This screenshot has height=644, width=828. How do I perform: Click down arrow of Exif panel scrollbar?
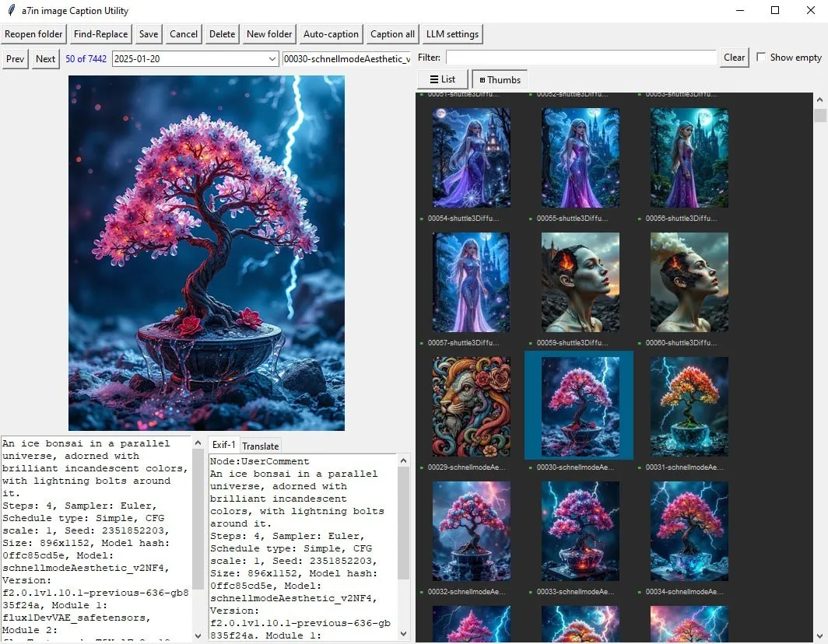click(x=403, y=633)
